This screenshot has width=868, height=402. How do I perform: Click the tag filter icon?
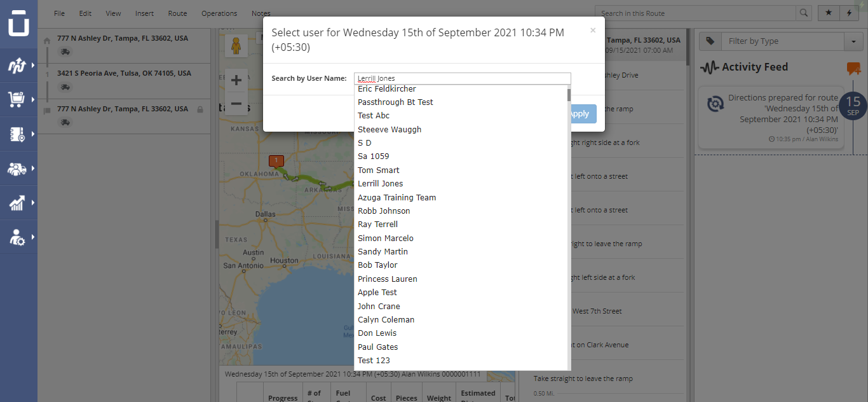(710, 41)
